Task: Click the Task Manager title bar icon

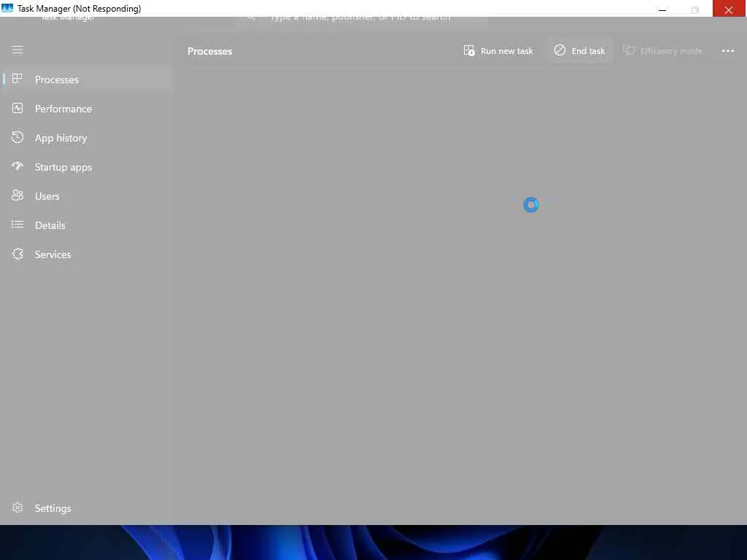Action: click(7, 8)
